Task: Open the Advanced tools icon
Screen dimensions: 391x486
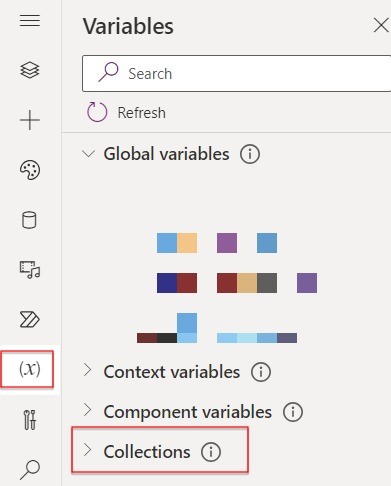Action: point(30,420)
